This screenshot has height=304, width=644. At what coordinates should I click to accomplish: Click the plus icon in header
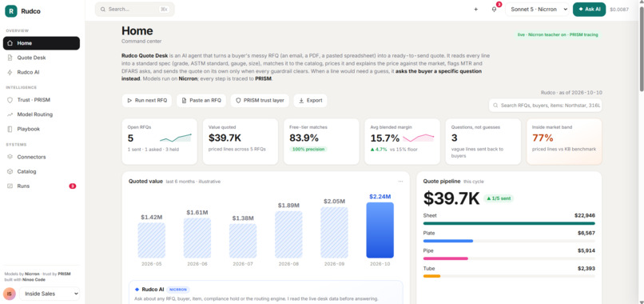coord(475,9)
